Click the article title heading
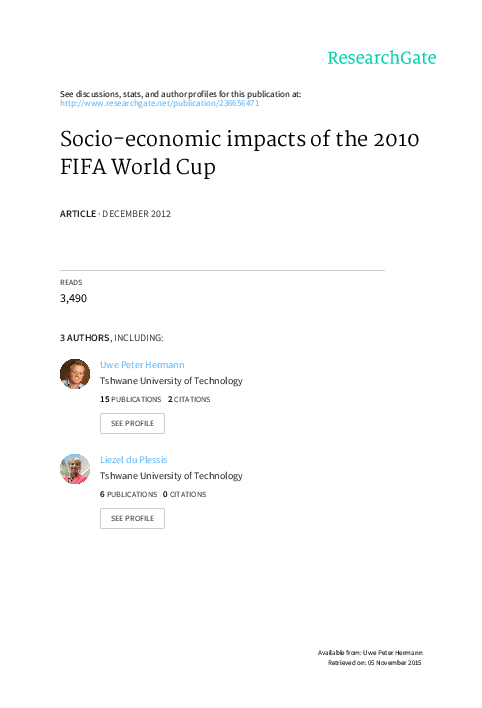This screenshot has width=482, height=708. (x=239, y=153)
